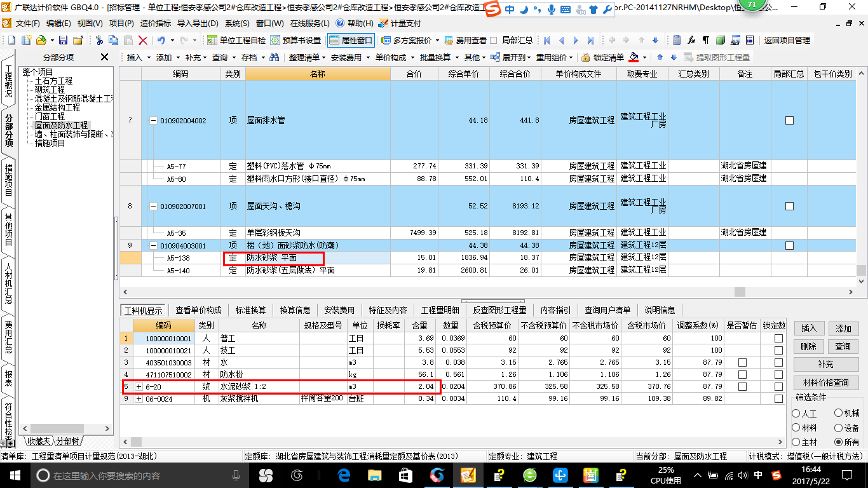Click the Cut scissors icon

[x=99, y=40]
